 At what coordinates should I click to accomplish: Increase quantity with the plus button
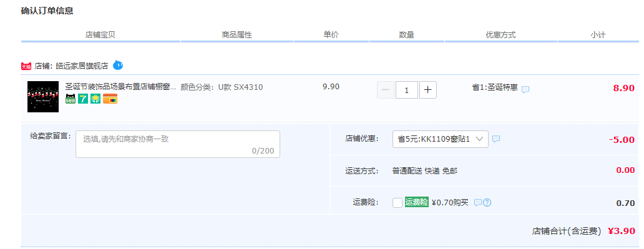click(x=427, y=90)
